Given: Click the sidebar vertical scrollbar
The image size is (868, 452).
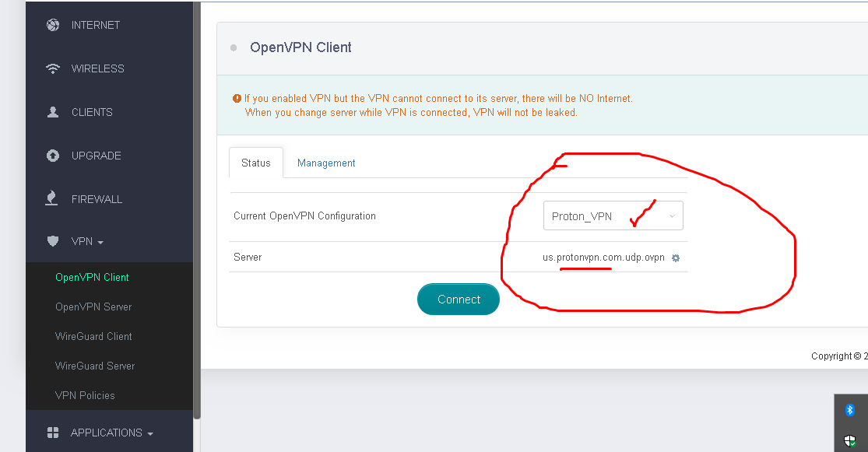Looking at the screenshot, I should pyautogui.click(x=197, y=210).
